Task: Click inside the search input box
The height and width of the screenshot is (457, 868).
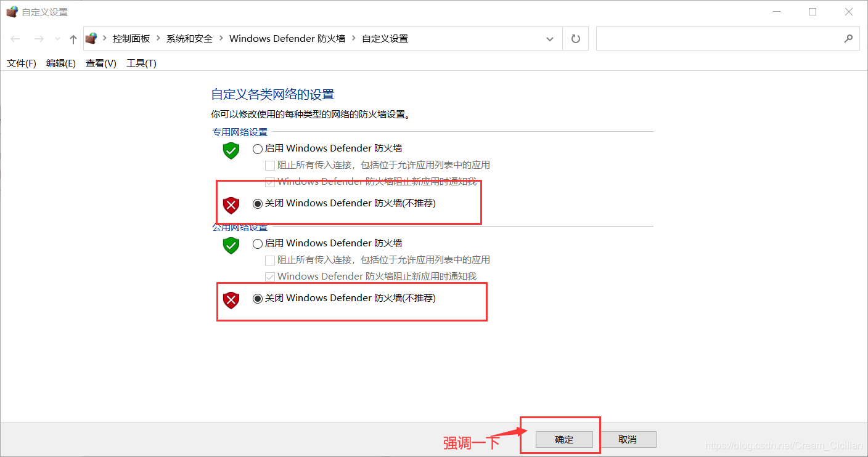Action: (717, 38)
